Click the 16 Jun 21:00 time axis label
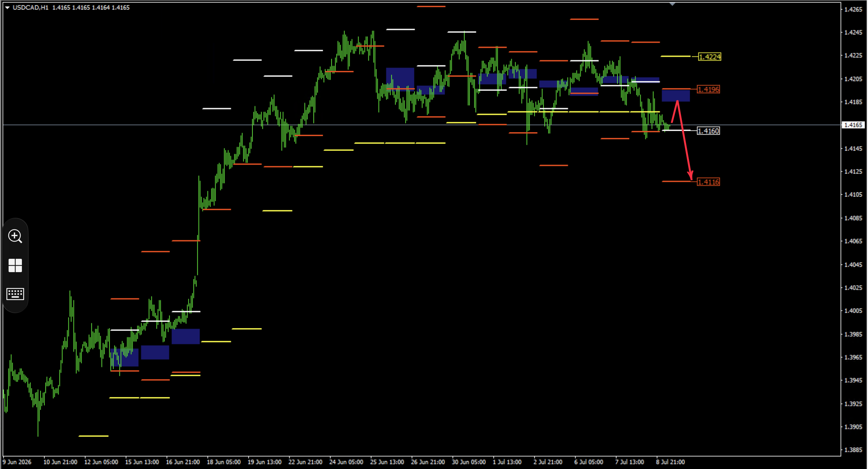The width and height of the screenshot is (868, 469). point(183,462)
